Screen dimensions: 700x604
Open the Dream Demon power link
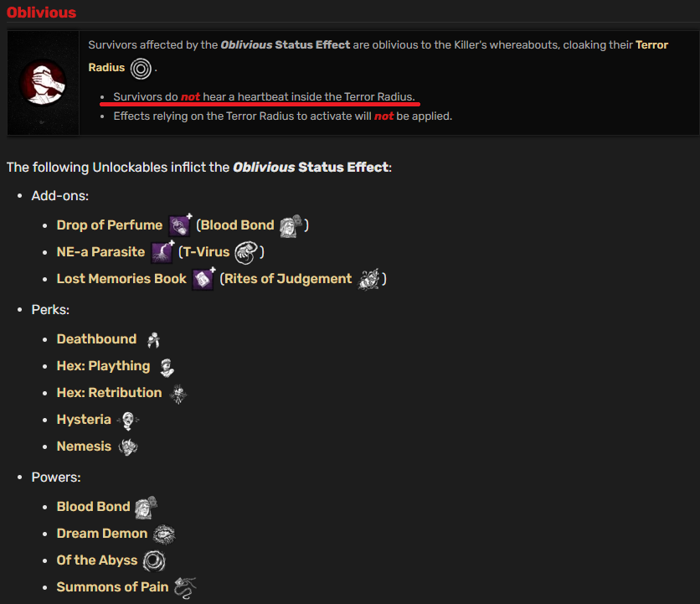click(x=102, y=533)
